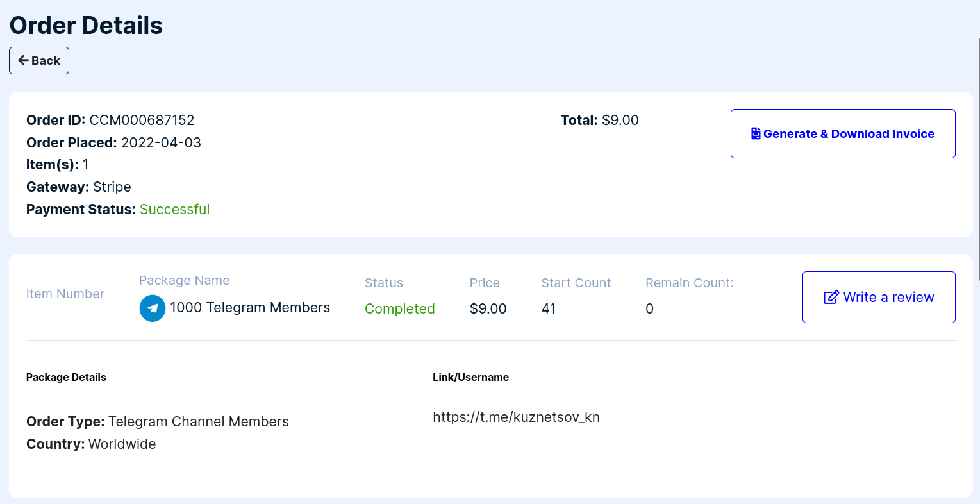Click the Start Count value 41

pyautogui.click(x=548, y=308)
